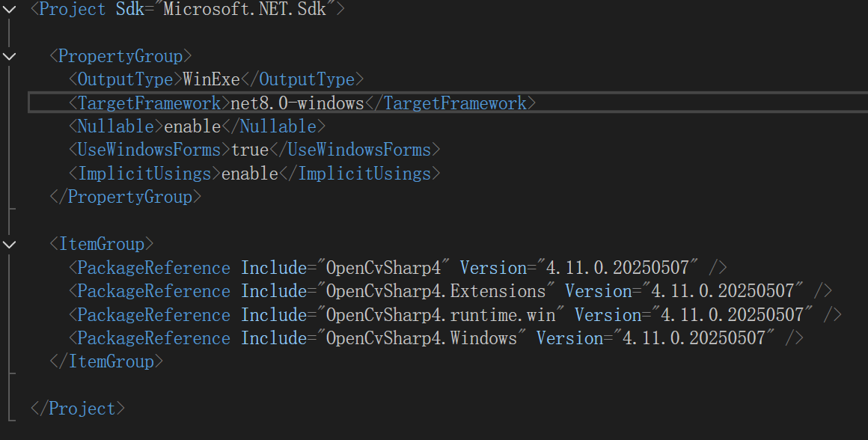Click the closing Project tag

(x=78, y=409)
